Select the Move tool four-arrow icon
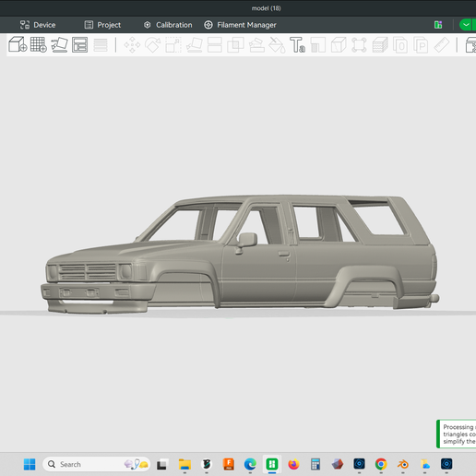This screenshot has width=476, height=476. (x=132, y=45)
